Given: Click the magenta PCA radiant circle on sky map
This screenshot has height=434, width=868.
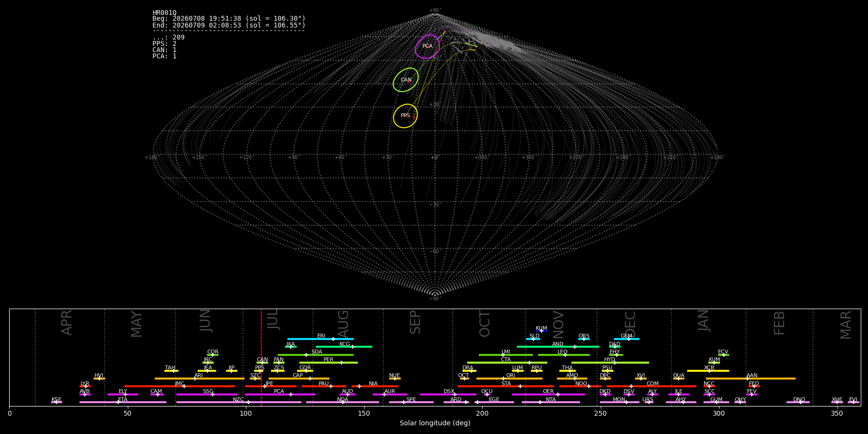Looking at the screenshot, I should coord(427,46).
